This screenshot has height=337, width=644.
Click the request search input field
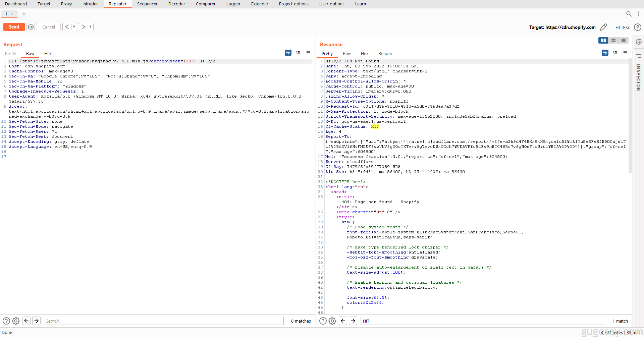(x=164, y=321)
